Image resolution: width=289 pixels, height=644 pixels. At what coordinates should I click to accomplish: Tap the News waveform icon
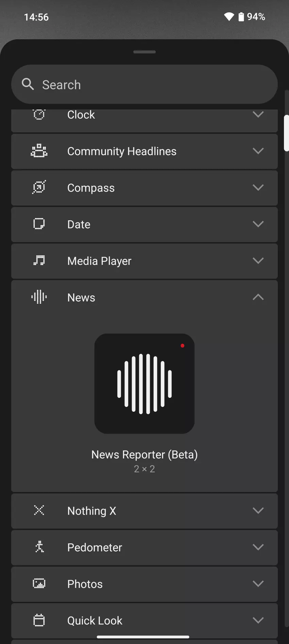pyautogui.click(x=39, y=297)
